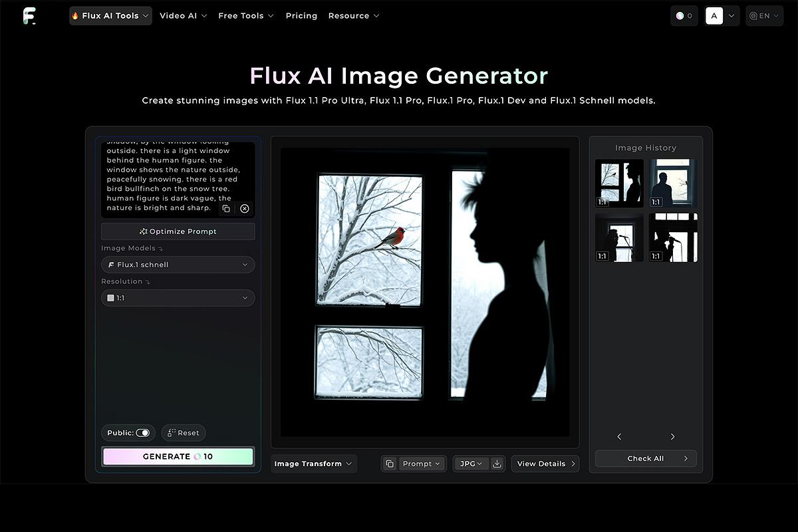798x532 pixels.
Task: Click the copy icon beside Prompt dropdown
Action: coord(390,464)
